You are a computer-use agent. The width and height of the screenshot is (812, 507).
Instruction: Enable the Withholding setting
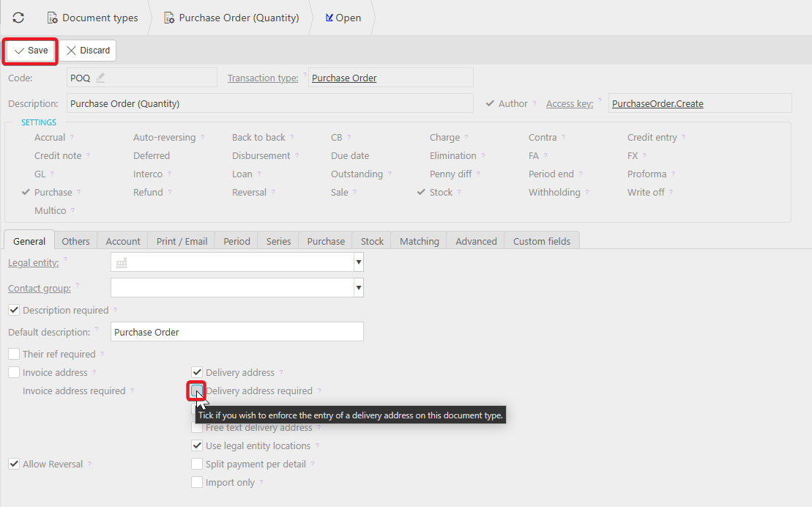[554, 193]
